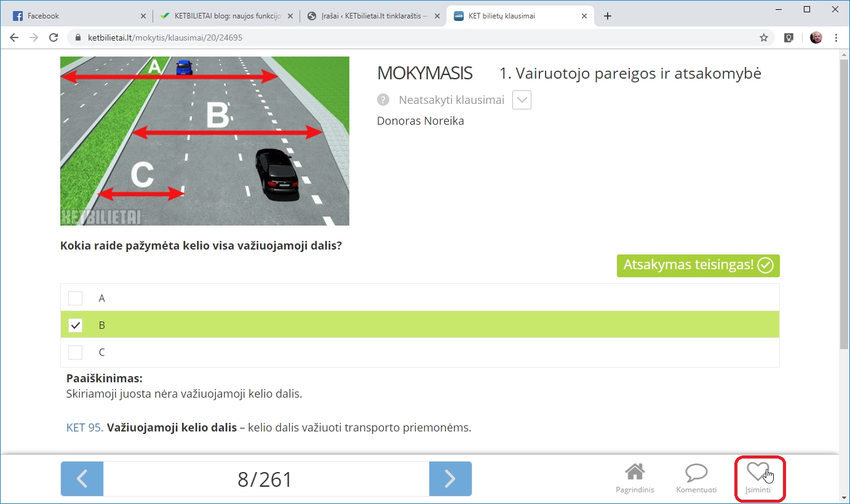Click the user profile avatar icon

816,37
